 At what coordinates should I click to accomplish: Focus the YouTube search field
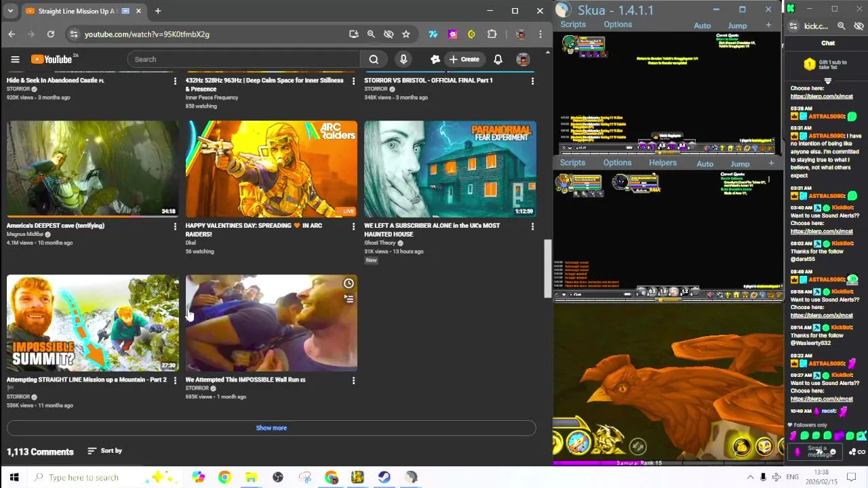(x=244, y=60)
